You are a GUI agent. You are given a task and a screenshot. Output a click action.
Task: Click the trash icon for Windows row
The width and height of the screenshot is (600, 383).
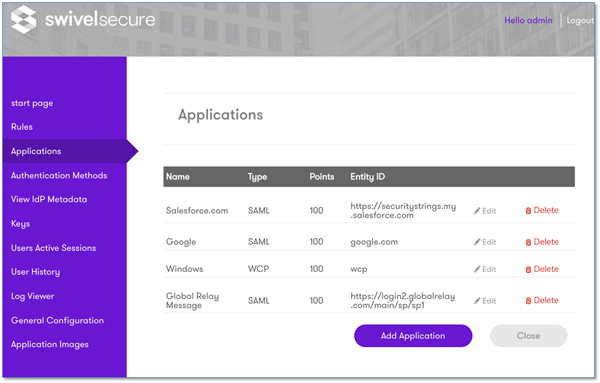click(528, 269)
